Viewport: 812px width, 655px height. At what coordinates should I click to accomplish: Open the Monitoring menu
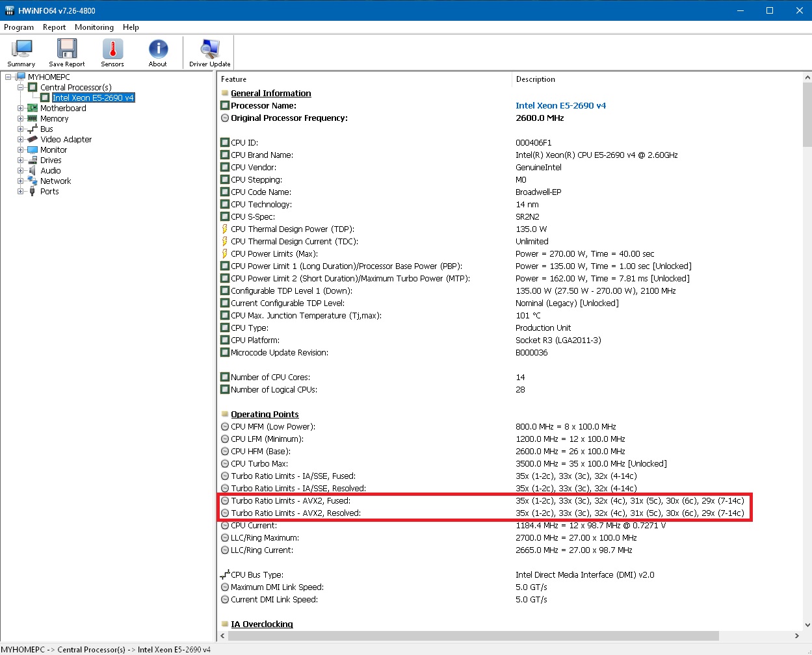(x=94, y=27)
